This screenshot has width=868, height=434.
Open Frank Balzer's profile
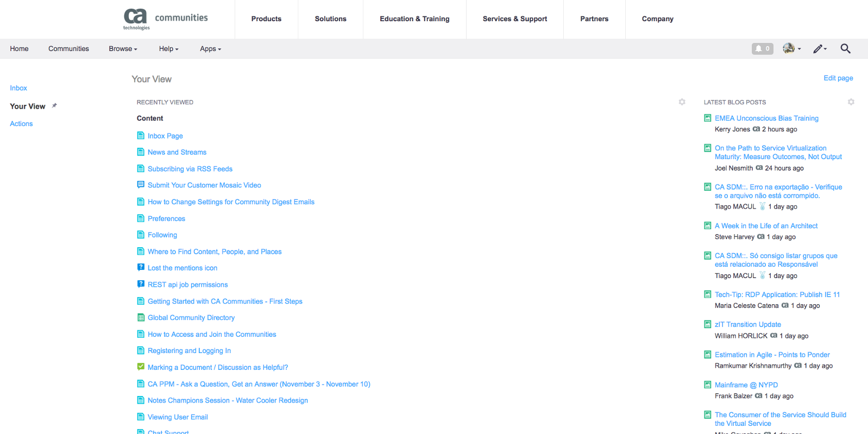(733, 396)
